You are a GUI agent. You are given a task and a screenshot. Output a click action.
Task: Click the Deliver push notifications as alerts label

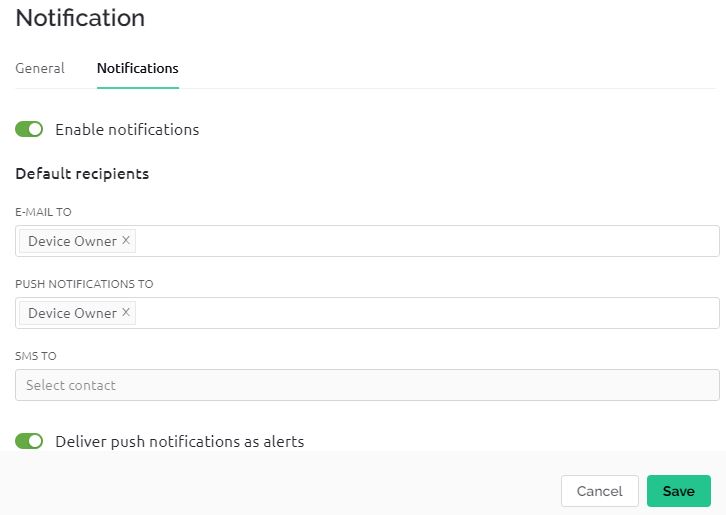(180, 442)
